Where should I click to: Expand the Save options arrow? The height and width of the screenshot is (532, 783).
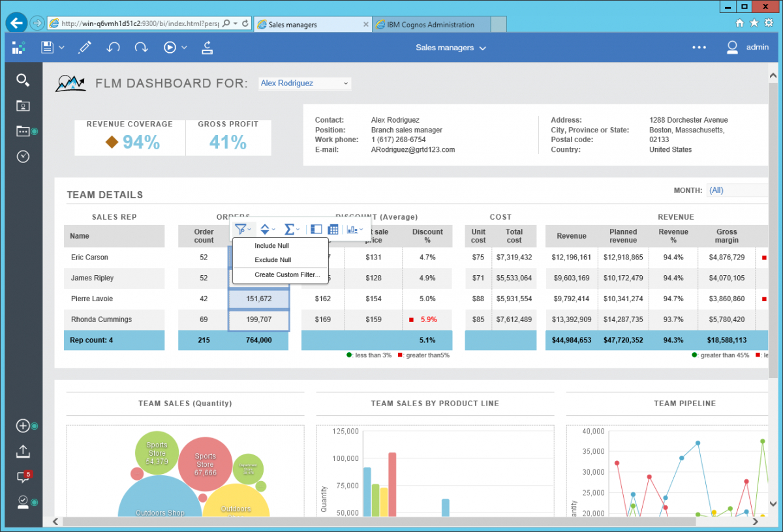click(62, 48)
